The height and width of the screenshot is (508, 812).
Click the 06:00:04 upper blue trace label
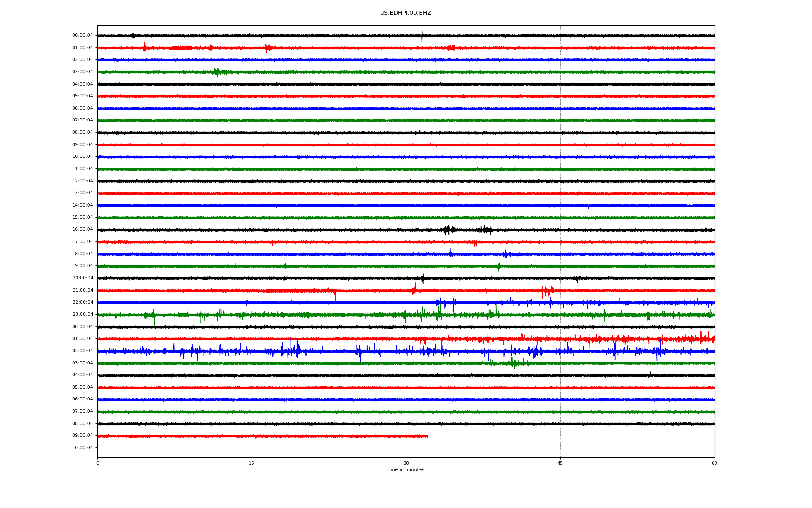coord(82,108)
